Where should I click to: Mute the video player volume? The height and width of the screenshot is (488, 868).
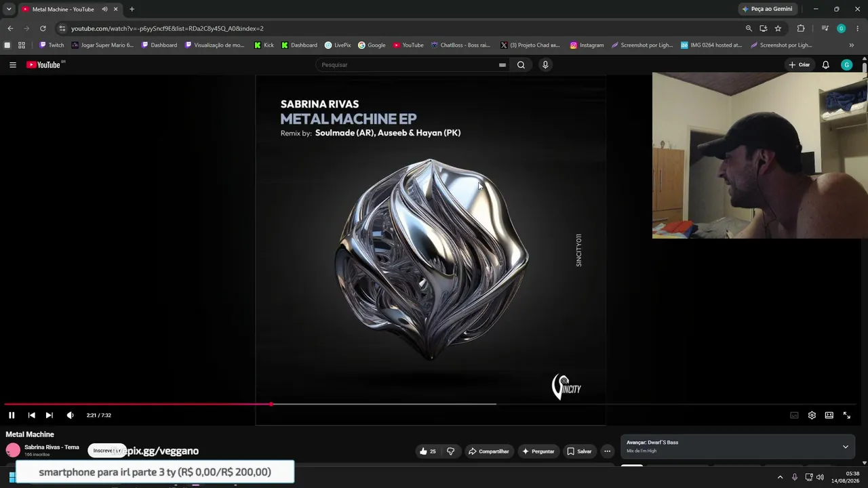point(70,415)
